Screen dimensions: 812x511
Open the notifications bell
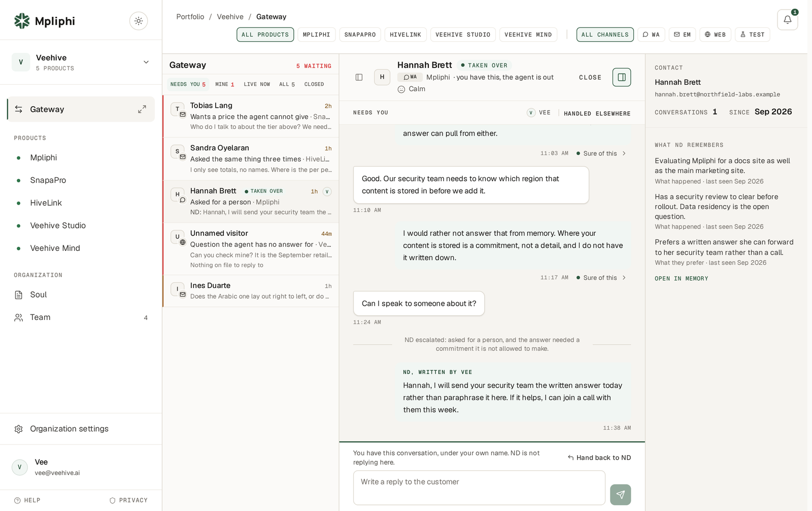tap(787, 20)
